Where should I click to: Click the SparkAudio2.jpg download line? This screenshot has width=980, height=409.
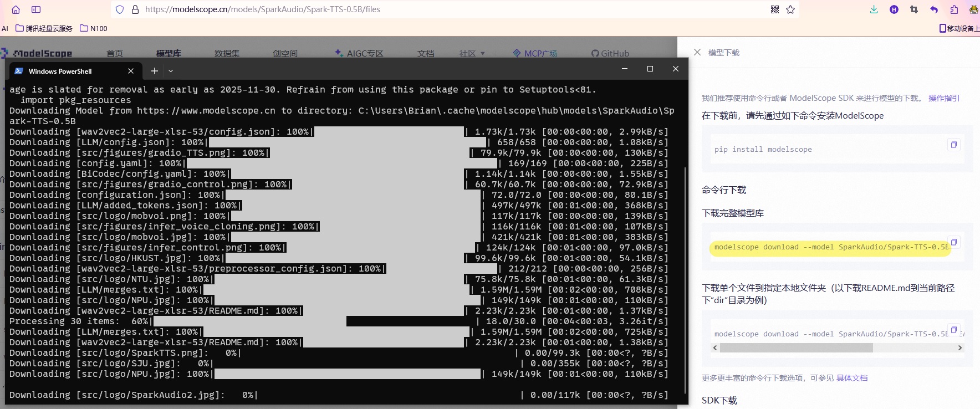(339, 395)
